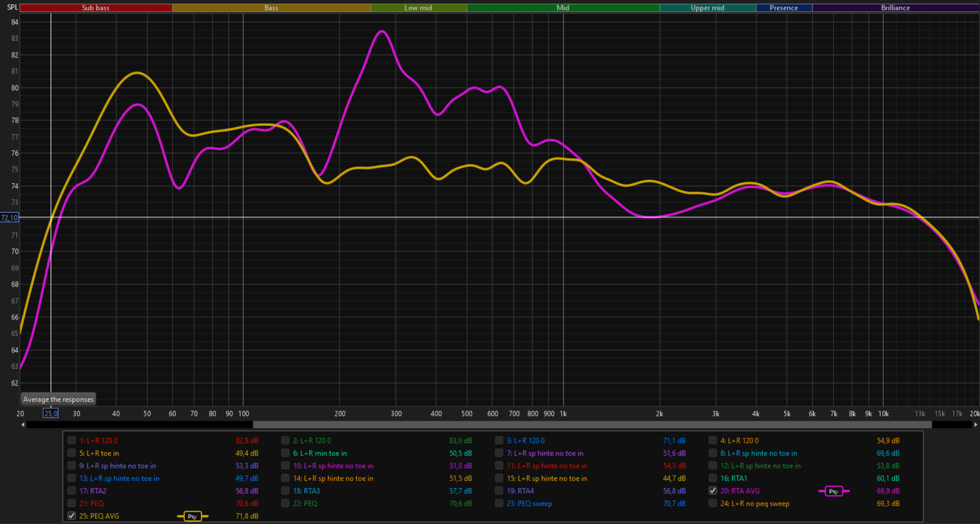Screen dimensions: 980x524
Task: Click the Low mid band label
Action: (x=418, y=8)
